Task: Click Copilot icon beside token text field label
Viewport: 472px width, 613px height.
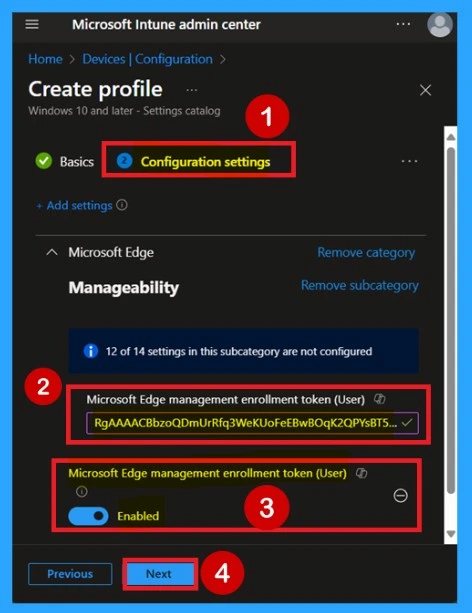Action: coord(379,399)
